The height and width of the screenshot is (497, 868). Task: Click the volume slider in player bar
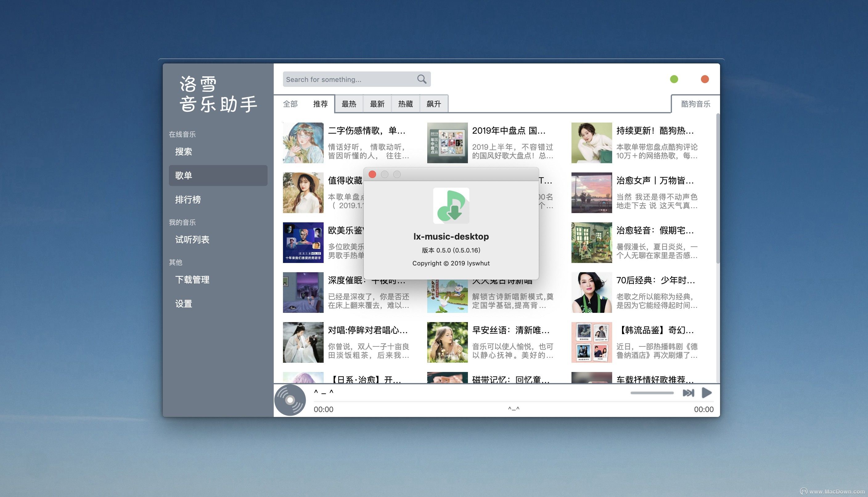[x=652, y=393]
